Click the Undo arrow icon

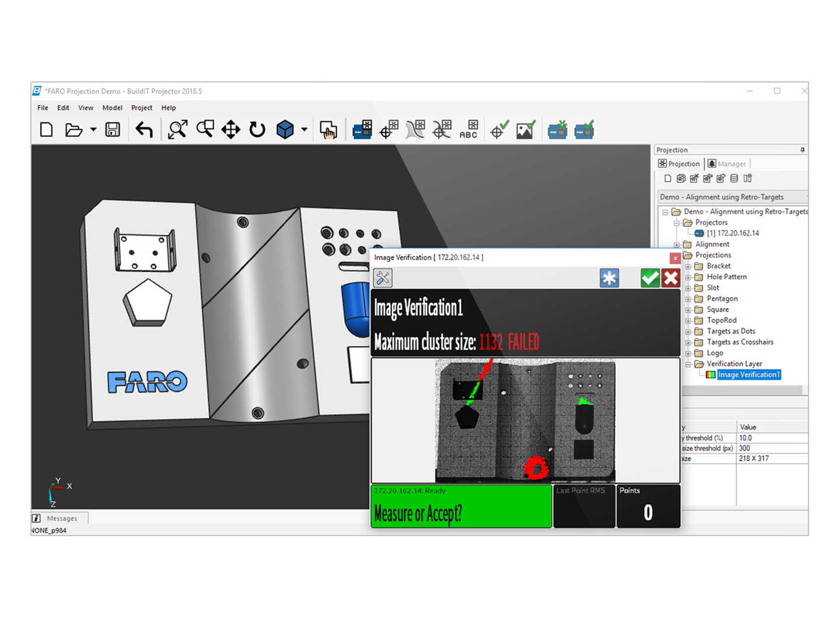click(144, 129)
